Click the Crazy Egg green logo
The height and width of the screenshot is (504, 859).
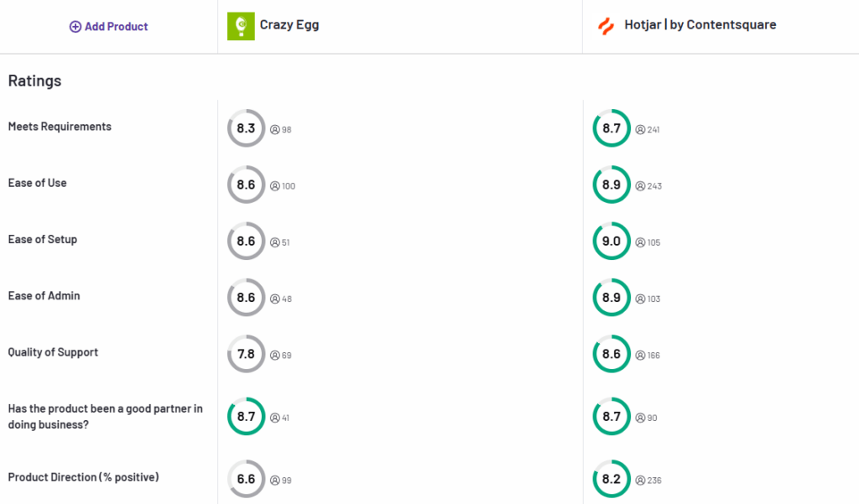tap(241, 25)
